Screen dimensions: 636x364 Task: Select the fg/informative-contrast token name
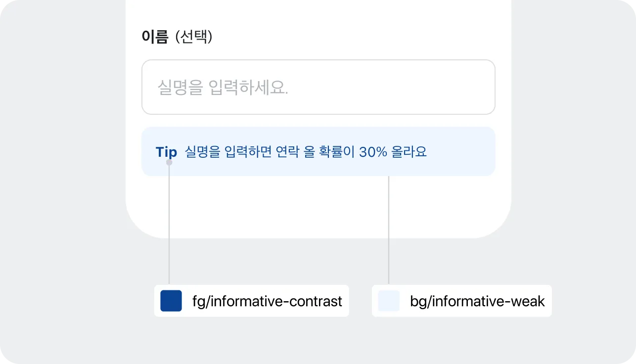click(266, 301)
